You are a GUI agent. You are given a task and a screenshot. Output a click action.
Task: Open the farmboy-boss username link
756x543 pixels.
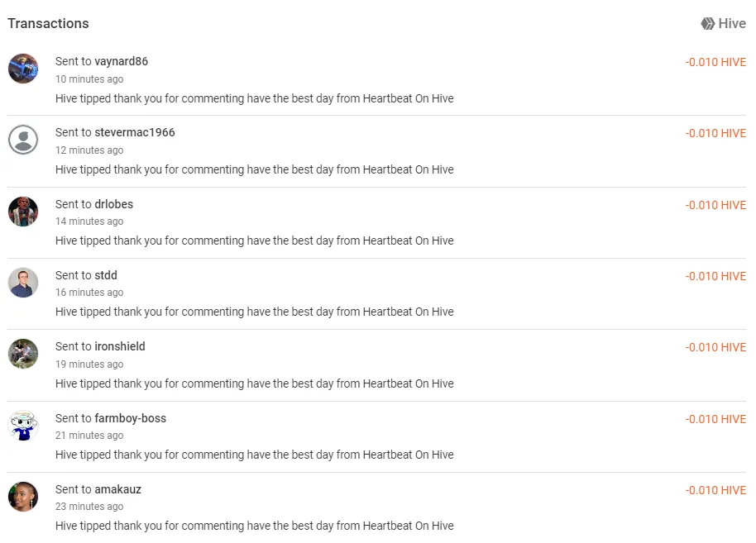coord(131,418)
